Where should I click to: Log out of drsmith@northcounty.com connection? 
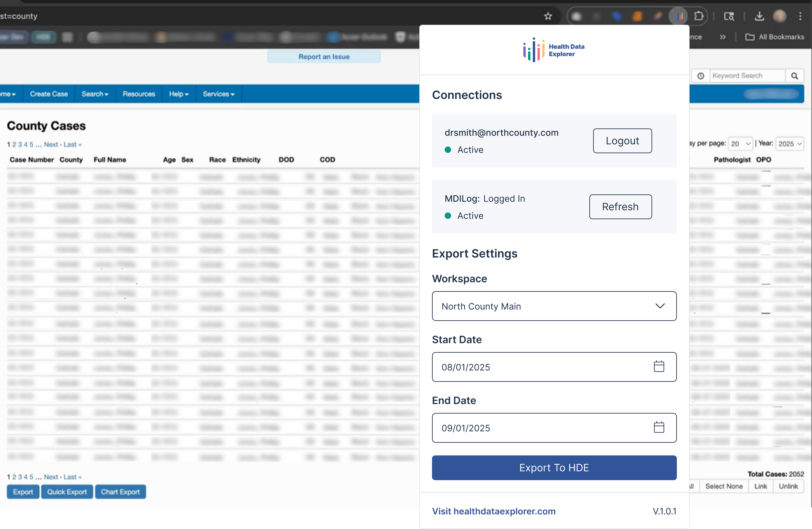(x=622, y=141)
